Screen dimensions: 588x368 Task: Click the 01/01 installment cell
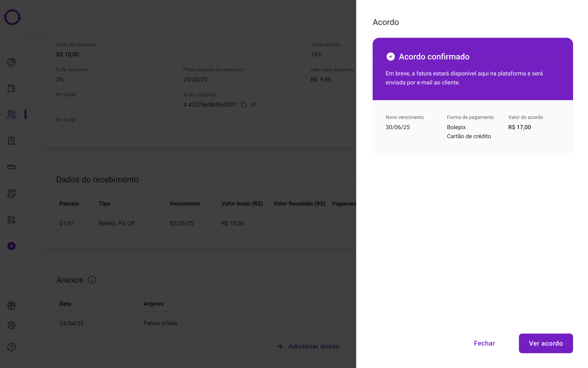tap(67, 223)
